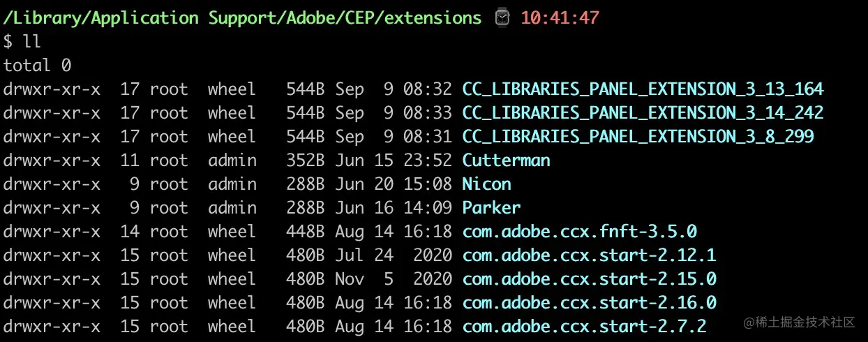Select com.adobe.ccx.start-2.16.0 entry

(589, 303)
